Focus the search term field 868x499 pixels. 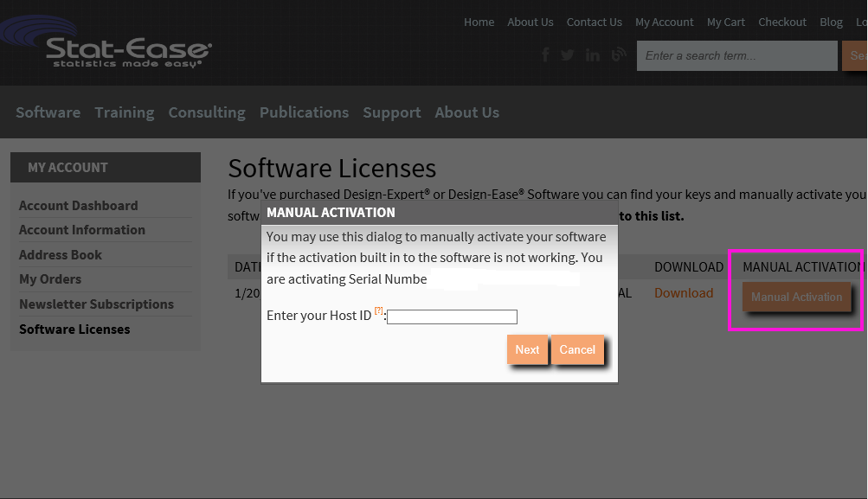[x=736, y=55]
